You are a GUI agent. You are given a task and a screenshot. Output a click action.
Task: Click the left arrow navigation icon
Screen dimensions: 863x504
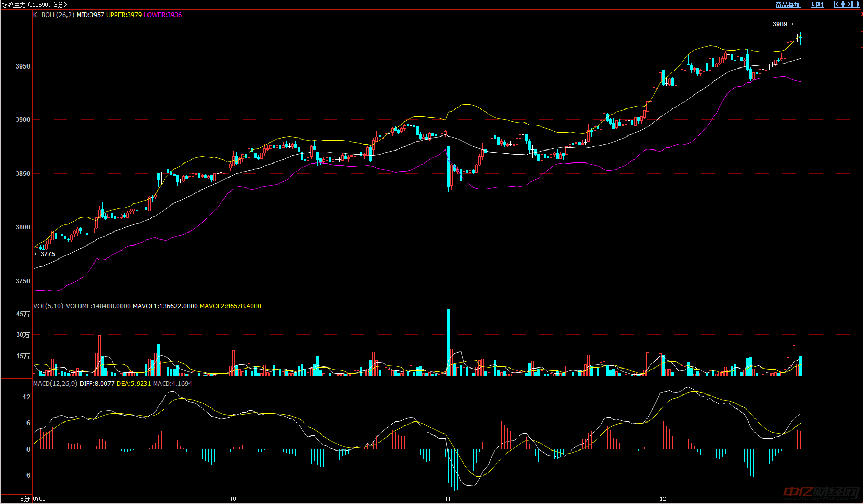tap(839, 4)
